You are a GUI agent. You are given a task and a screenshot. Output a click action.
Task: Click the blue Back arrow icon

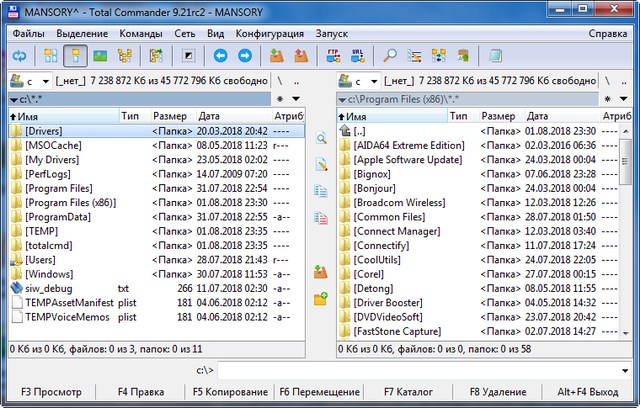219,56
